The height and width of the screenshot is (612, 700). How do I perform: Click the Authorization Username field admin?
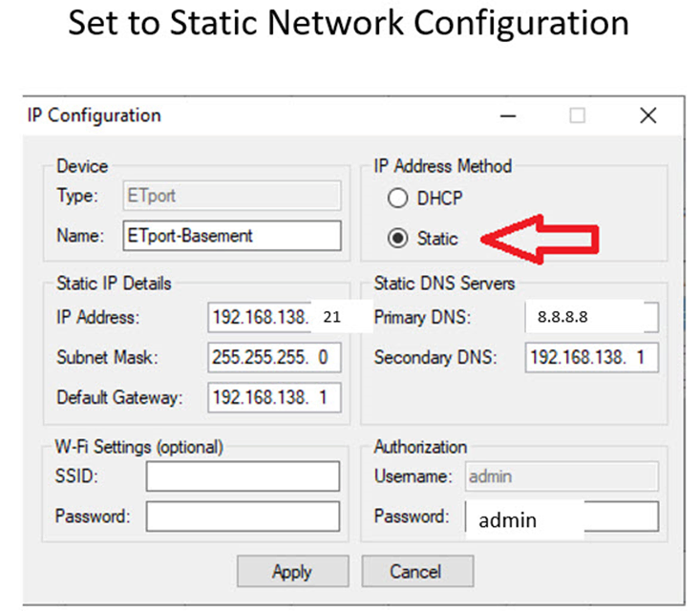[562, 476]
